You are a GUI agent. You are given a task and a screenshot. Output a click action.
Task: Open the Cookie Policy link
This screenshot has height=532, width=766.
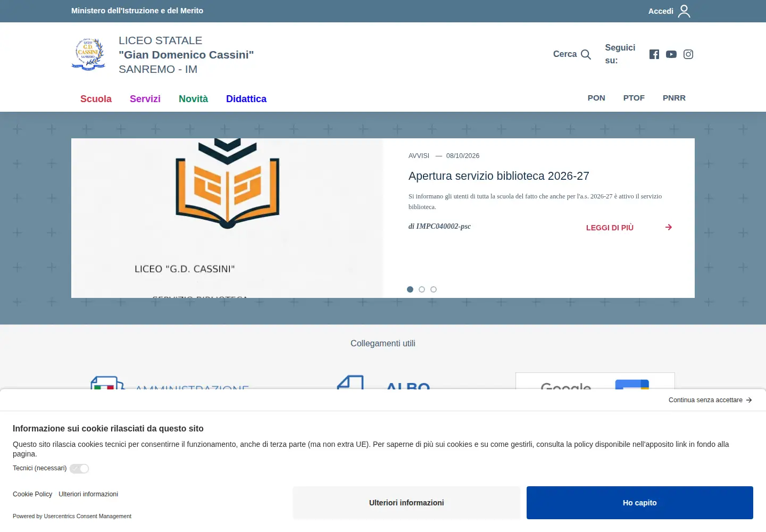(32, 494)
